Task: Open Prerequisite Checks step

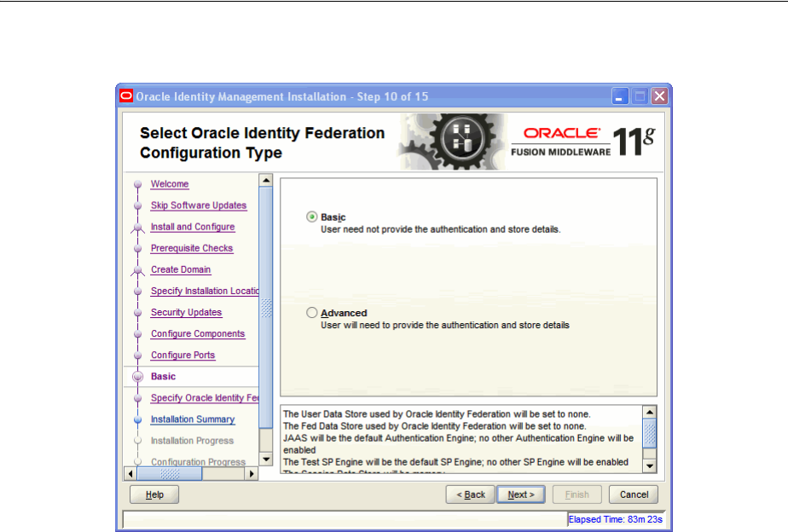Action: (x=192, y=248)
